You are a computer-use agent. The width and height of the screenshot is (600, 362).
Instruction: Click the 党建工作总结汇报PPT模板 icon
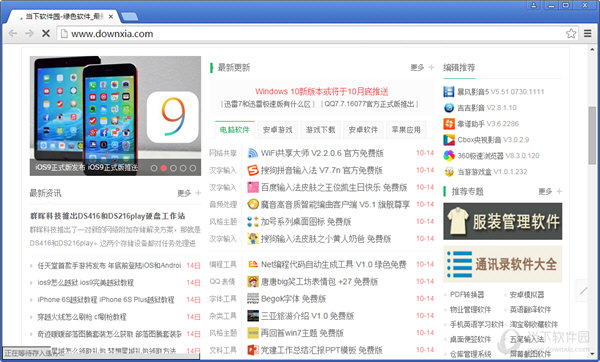coord(253,350)
